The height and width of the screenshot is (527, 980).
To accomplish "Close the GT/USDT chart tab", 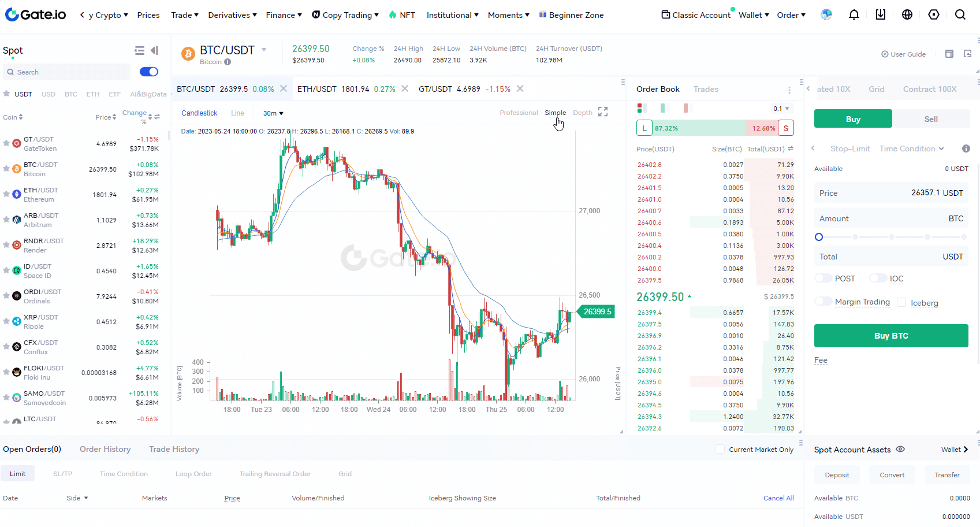I will click(x=520, y=89).
